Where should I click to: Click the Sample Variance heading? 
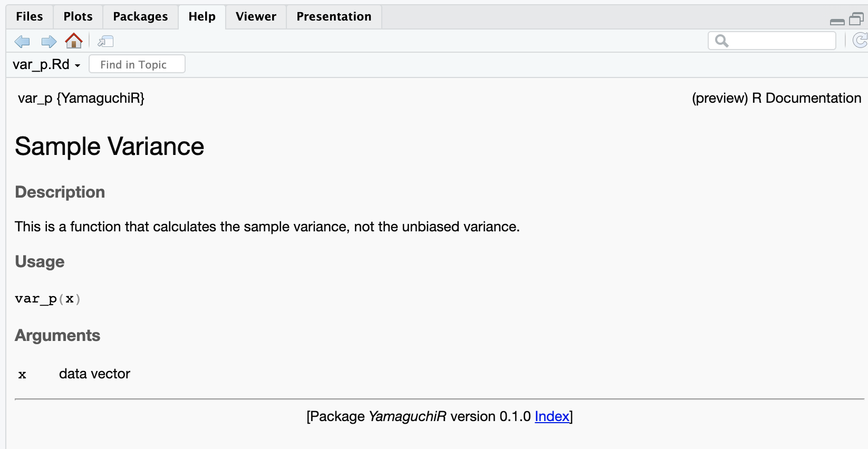pos(109,147)
